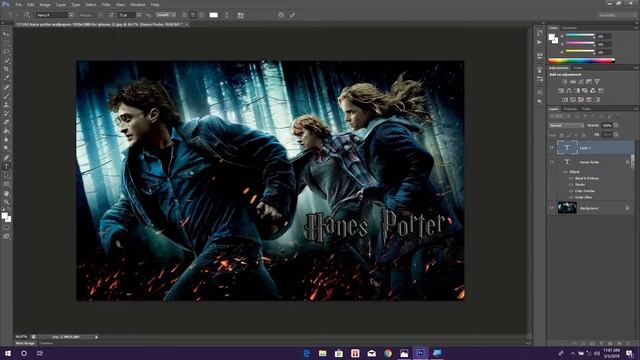Screen dimensions: 640x360
Task: Click the create warped text icon
Action: (x=227, y=15)
